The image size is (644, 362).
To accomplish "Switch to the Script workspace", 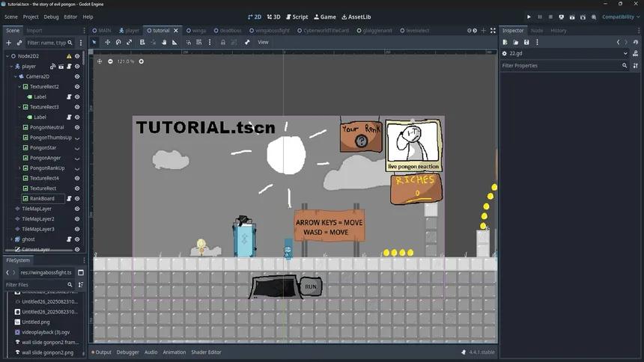I will 296,16.
